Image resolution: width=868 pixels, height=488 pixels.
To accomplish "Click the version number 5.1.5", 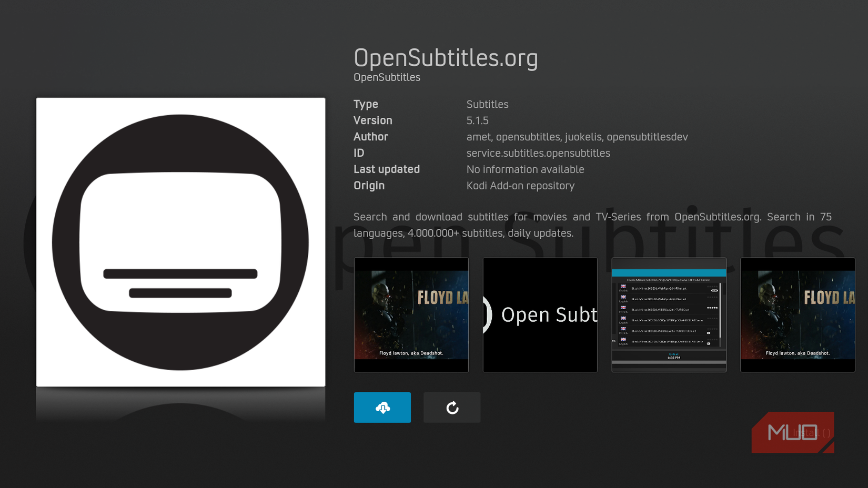I will pos(477,120).
